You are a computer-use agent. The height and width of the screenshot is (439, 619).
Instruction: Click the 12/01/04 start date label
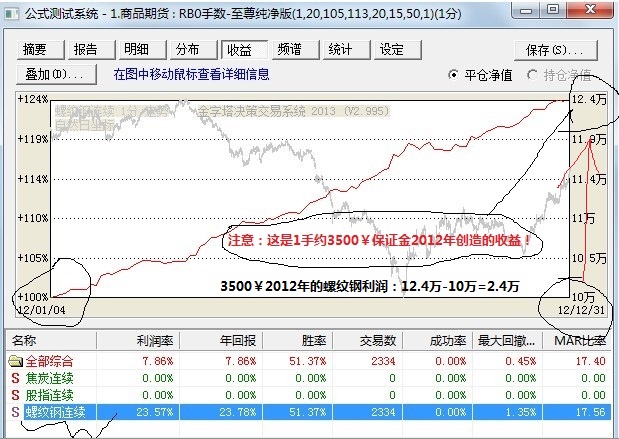coord(41,310)
